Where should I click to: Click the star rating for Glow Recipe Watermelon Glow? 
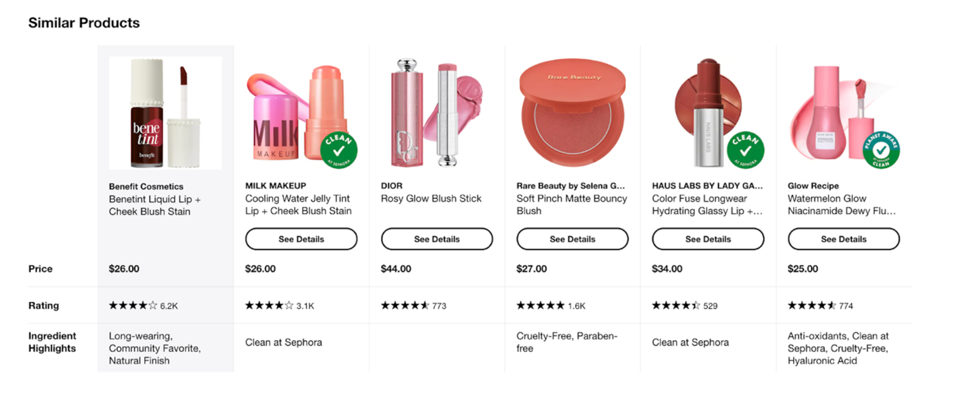(x=812, y=305)
